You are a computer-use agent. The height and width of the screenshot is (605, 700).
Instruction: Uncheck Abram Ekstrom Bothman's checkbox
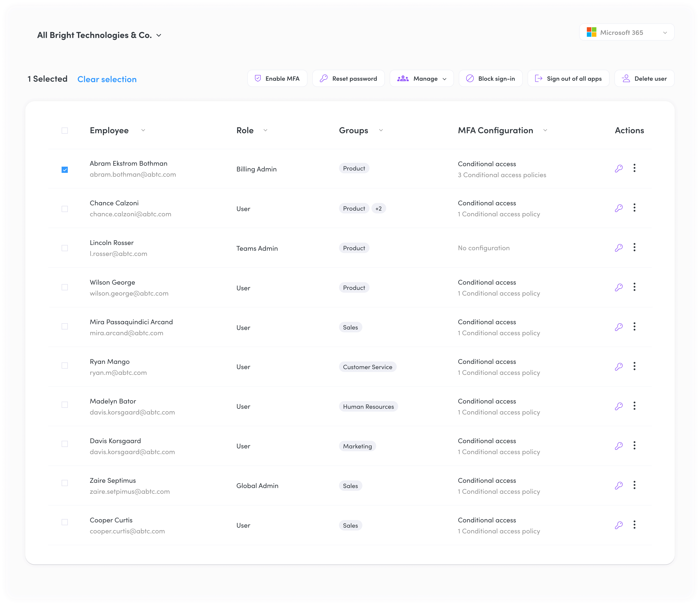(65, 170)
